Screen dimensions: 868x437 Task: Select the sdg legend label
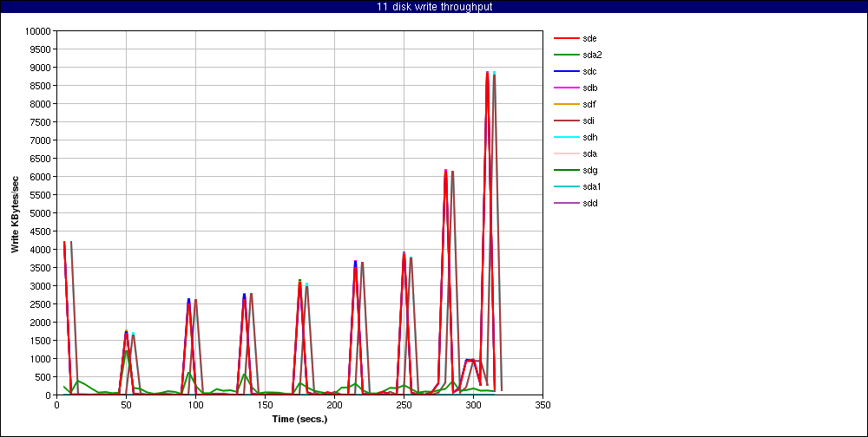click(x=589, y=170)
